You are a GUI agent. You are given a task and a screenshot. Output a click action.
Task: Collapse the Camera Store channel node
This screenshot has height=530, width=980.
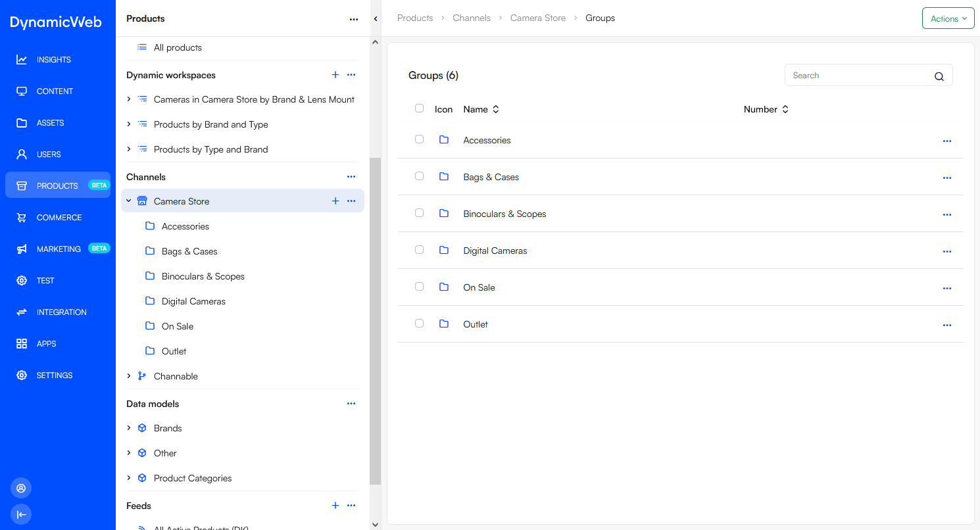click(129, 201)
